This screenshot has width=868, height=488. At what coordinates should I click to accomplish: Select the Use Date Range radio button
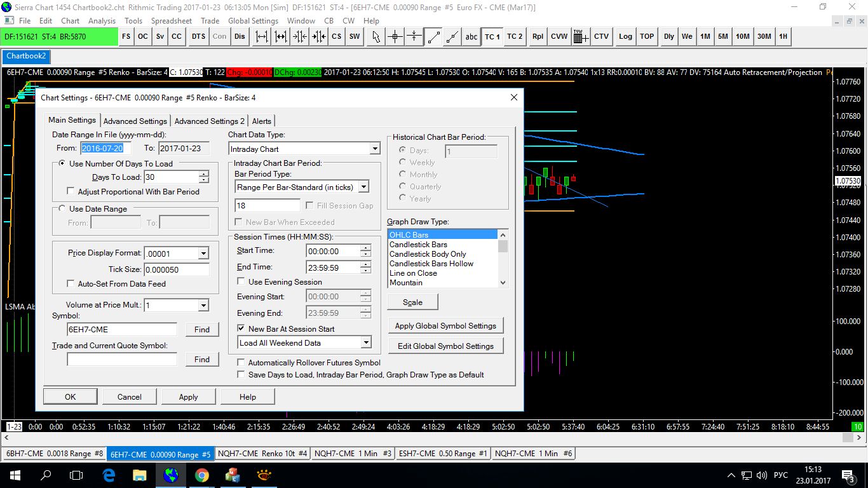tap(62, 208)
